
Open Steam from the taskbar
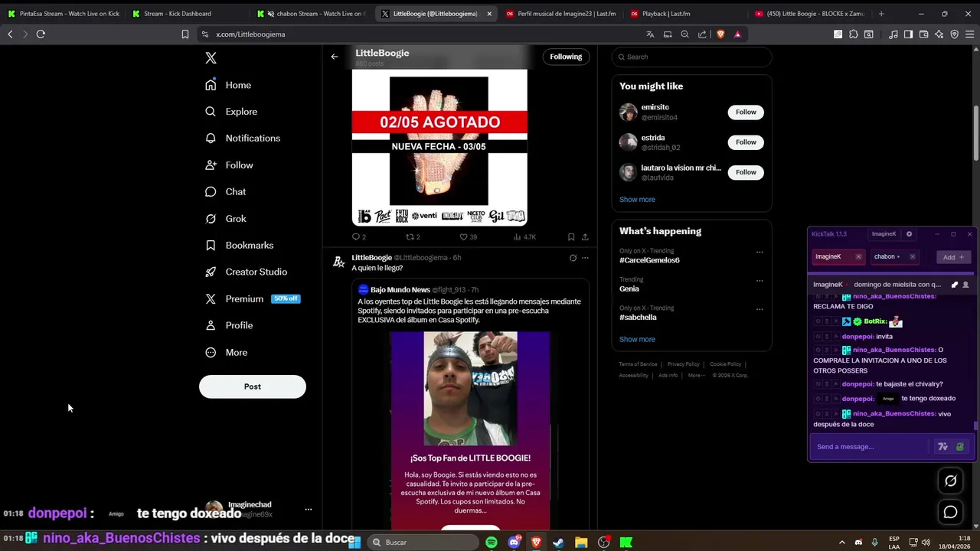coord(559,543)
